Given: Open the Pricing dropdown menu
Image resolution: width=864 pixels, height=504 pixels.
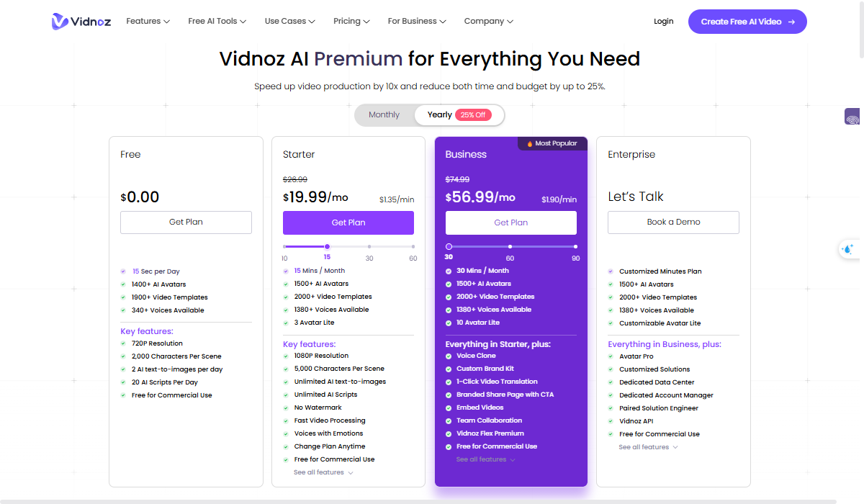Looking at the screenshot, I should pyautogui.click(x=351, y=22).
